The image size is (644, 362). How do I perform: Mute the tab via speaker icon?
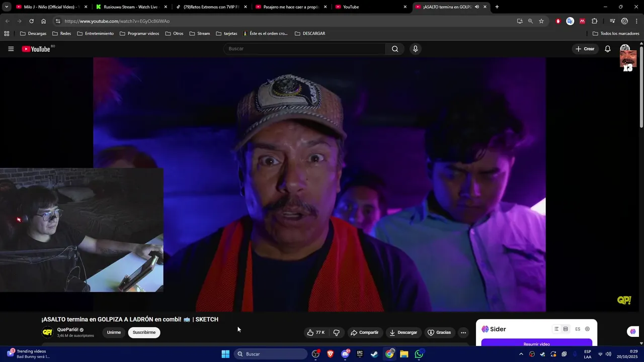pyautogui.click(x=477, y=7)
